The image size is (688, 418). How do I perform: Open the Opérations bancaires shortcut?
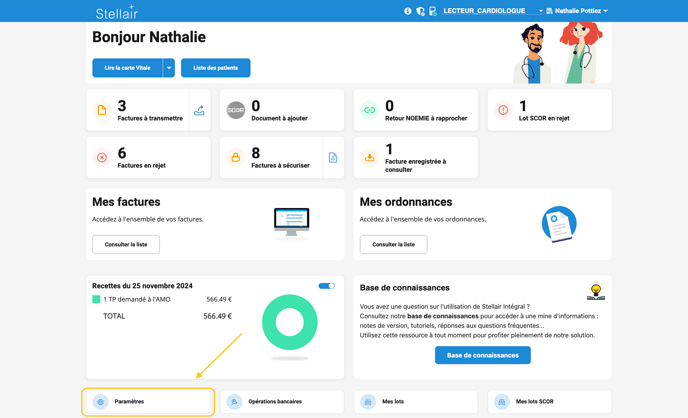(282, 401)
